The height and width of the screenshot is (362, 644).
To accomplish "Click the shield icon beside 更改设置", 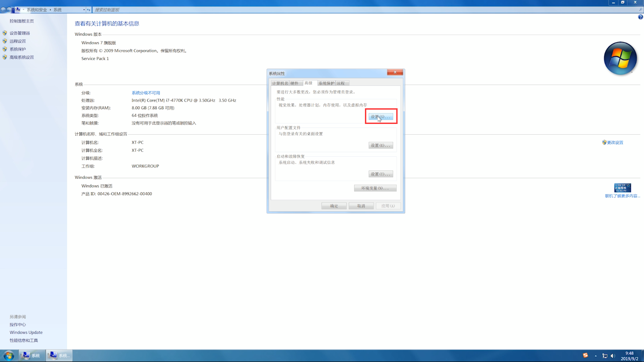I will tap(604, 142).
